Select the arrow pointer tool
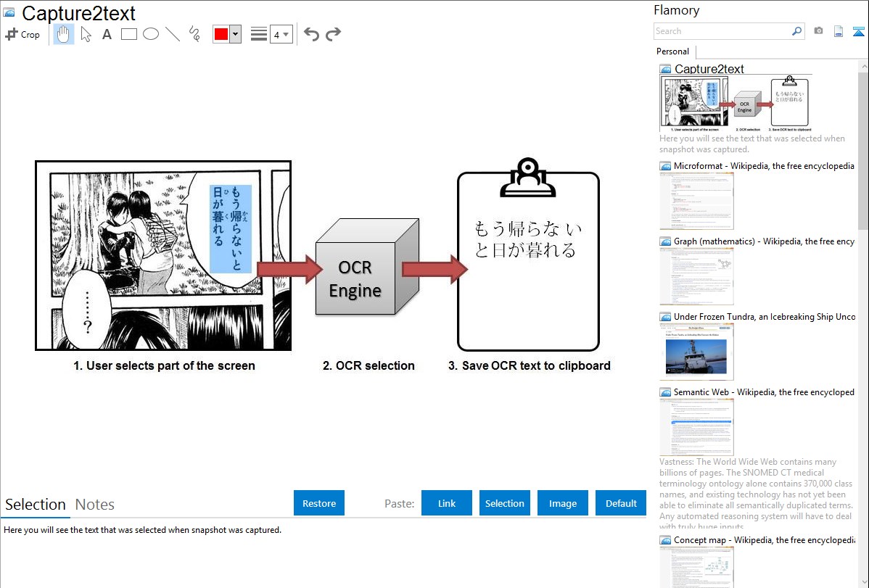 [86, 34]
